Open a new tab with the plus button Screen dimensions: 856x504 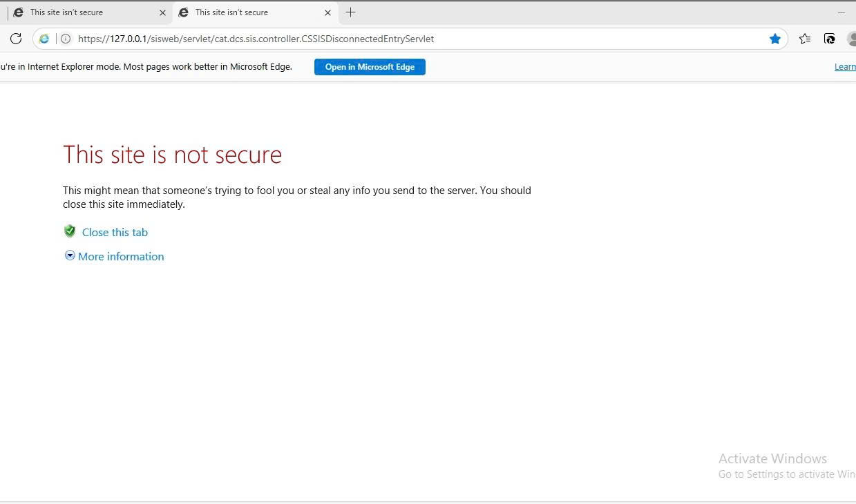tap(350, 12)
